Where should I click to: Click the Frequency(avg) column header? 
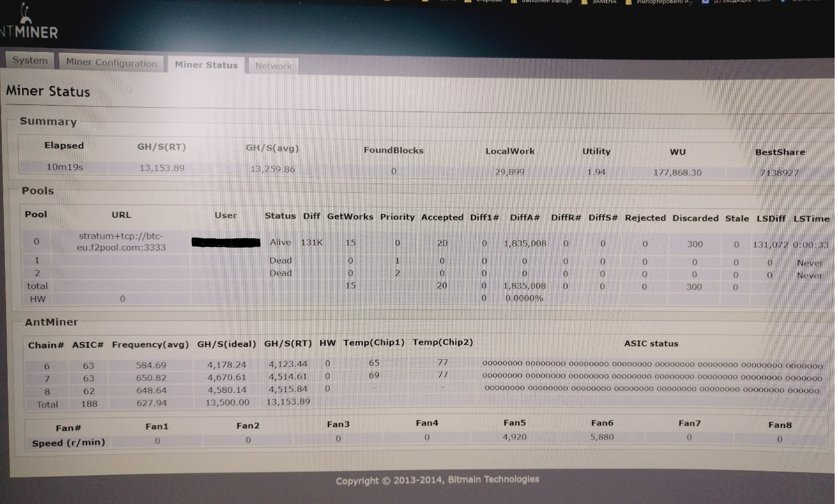[x=150, y=344]
